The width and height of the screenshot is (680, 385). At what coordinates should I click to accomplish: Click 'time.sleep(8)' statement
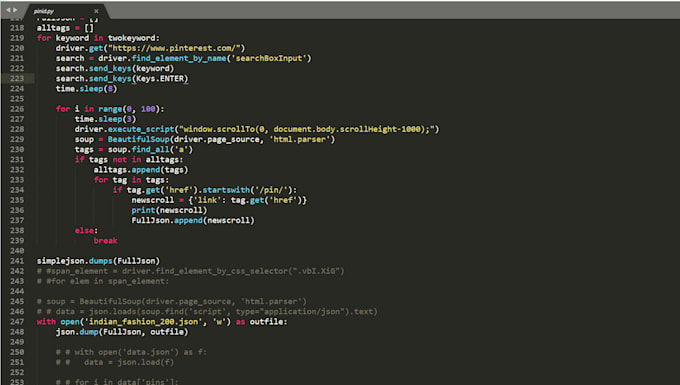[86, 88]
